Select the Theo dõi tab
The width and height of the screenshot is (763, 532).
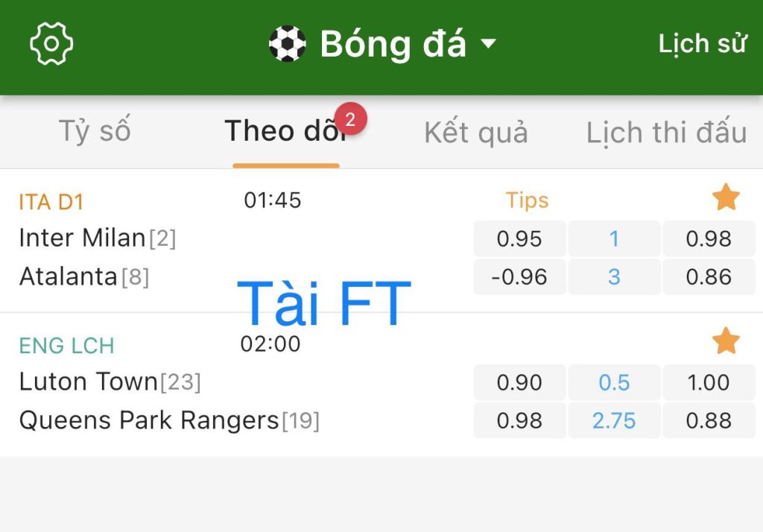[x=286, y=131]
